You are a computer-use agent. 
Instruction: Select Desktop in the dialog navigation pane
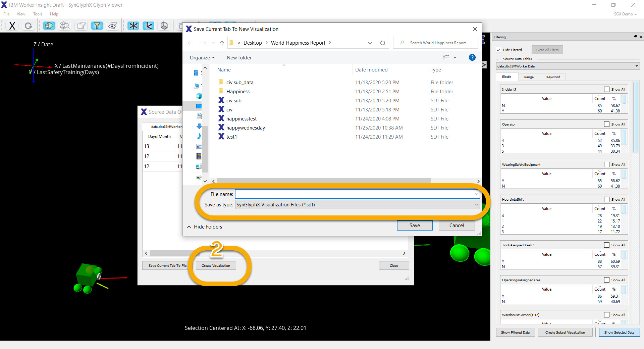pos(199,106)
